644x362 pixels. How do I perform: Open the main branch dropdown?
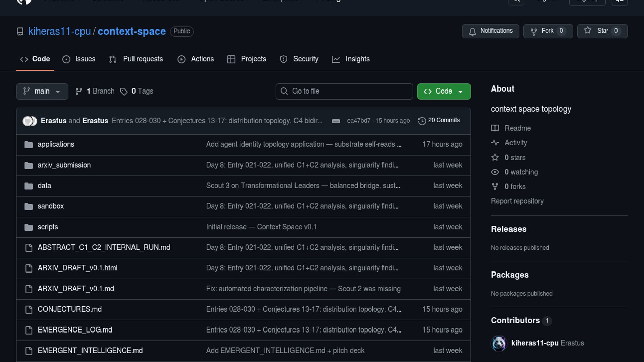point(42,91)
